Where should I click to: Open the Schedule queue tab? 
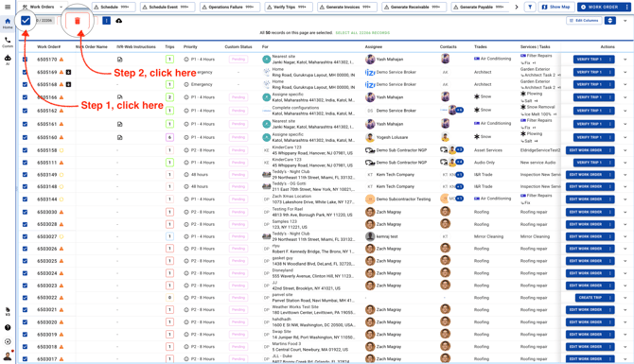point(114,7)
